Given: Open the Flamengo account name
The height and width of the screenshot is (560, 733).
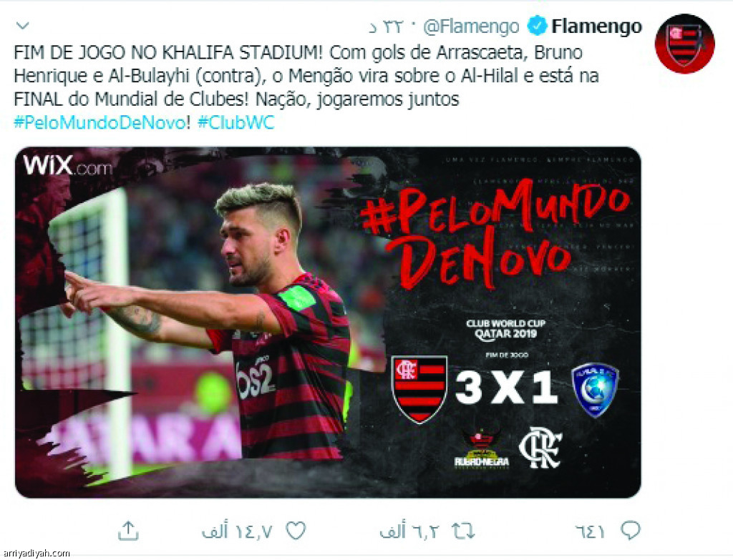Looking at the screenshot, I should 596,26.
